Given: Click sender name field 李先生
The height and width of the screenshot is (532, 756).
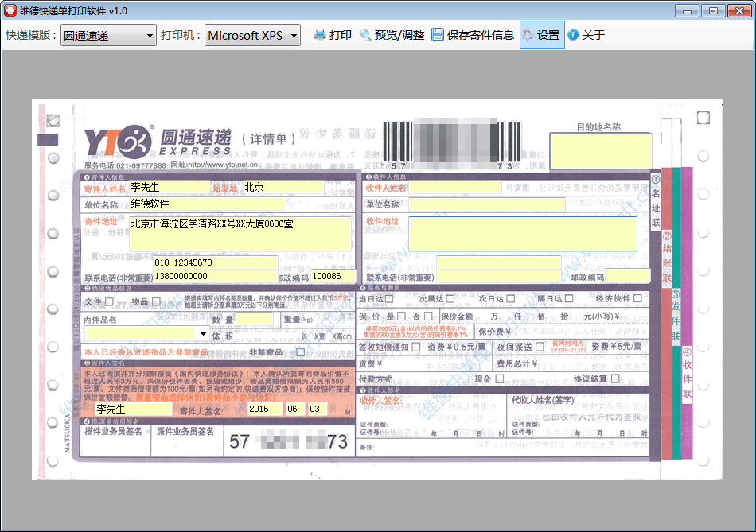Looking at the screenshot, I should 170,187.
